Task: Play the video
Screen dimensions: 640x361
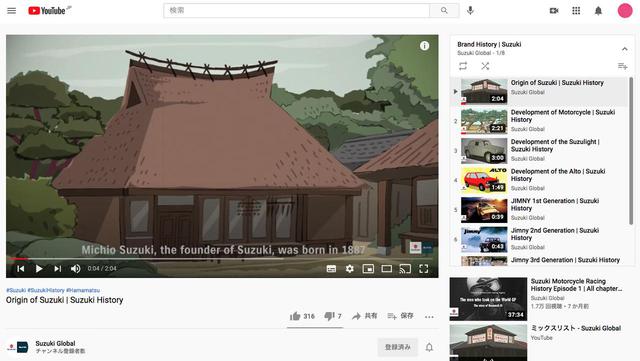Action: click(x=39, y=268)
